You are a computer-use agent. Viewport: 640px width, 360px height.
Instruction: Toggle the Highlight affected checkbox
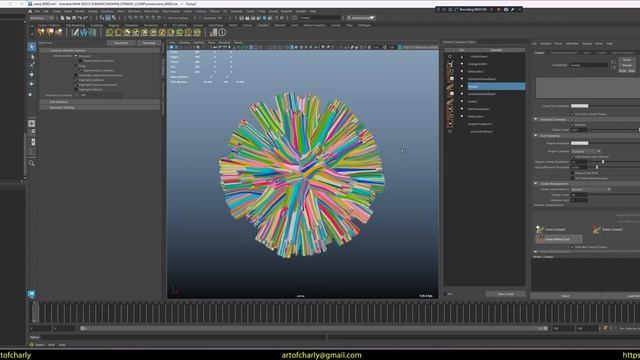point(76,89)
